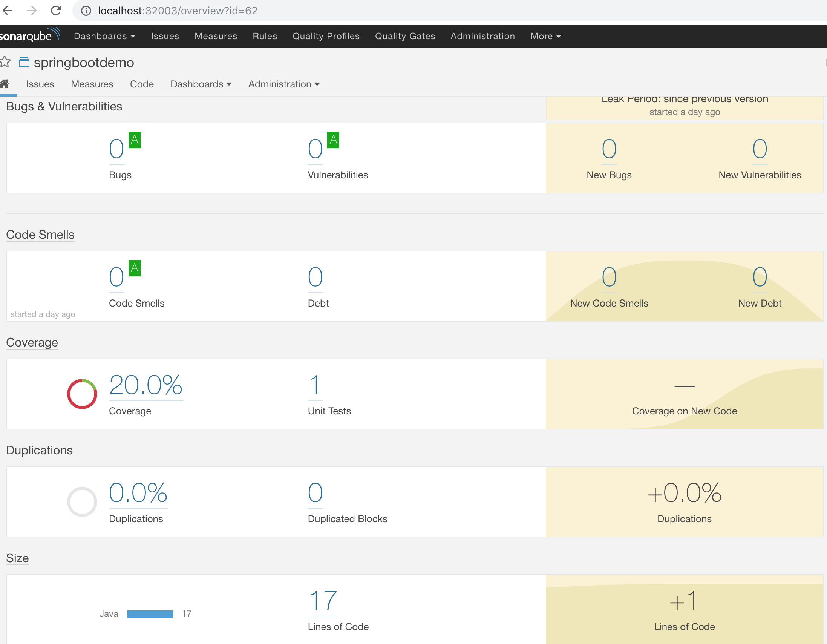Click the Code Smells section heading

click(x=40, y=235)
